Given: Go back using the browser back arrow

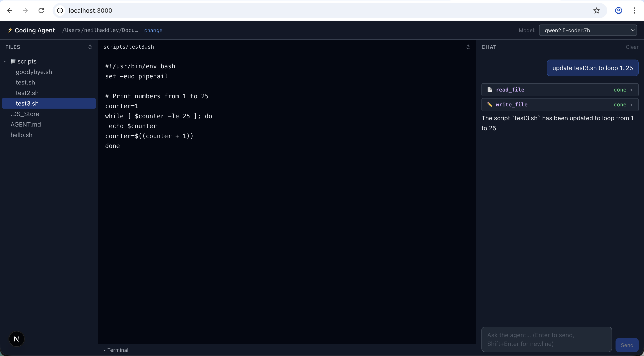Looking at the screenshot, I should click(10, 11).
